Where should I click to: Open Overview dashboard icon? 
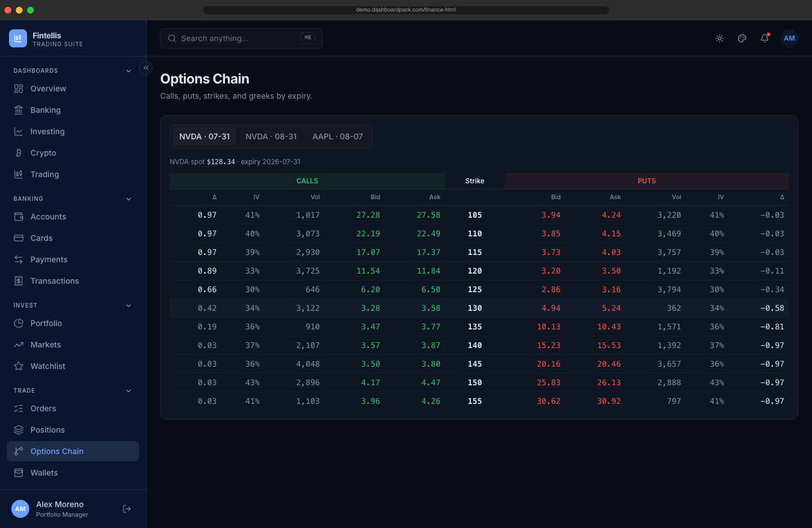pos(19,89)
